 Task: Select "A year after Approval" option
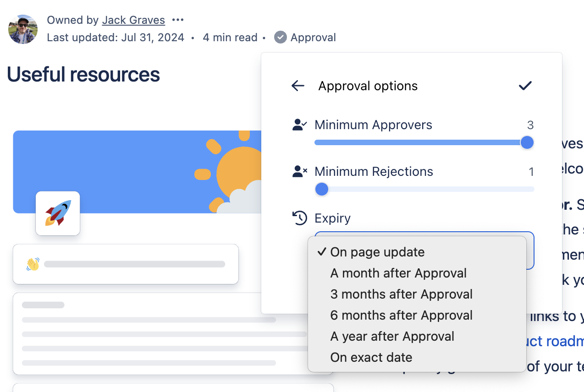(x=392, y=336)
